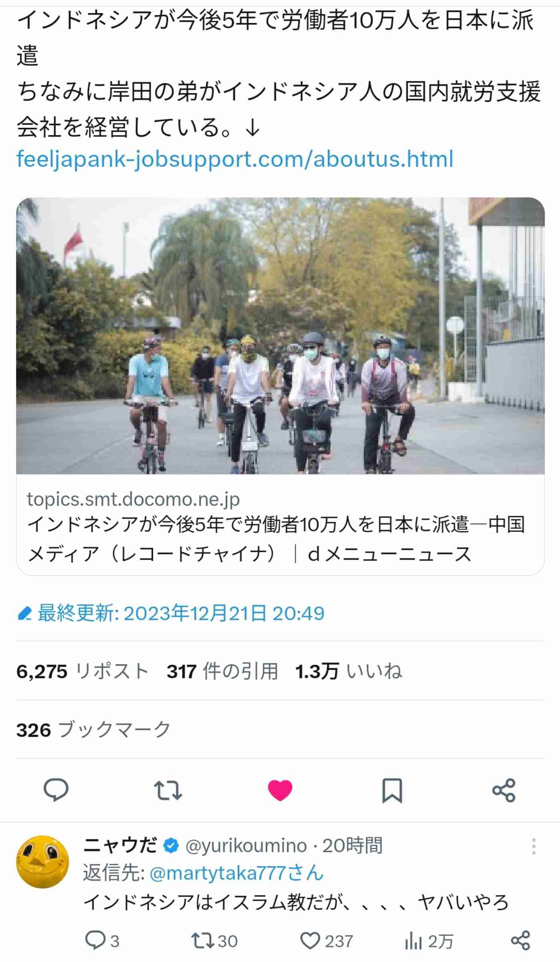Open the three-dot menu on ニャウだ reply
The image size is (560, 962).
534,846
